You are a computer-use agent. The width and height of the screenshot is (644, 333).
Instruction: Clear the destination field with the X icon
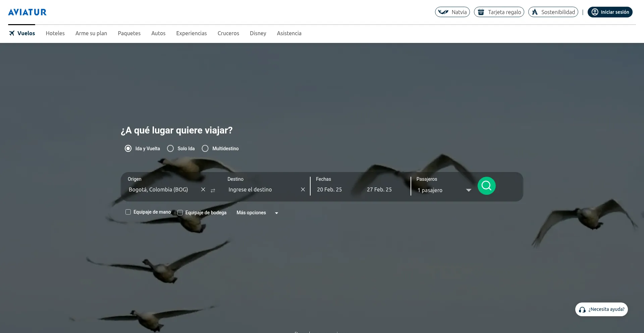tap(303, 189)
